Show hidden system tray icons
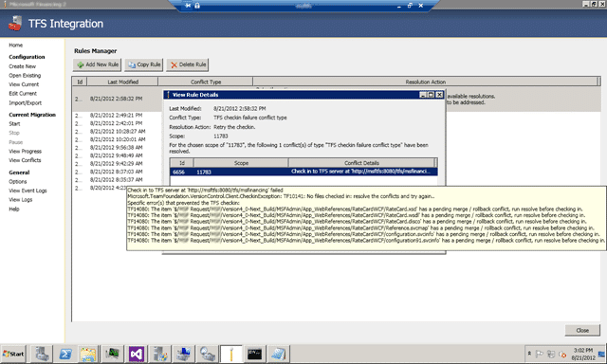 pos(529,354)
